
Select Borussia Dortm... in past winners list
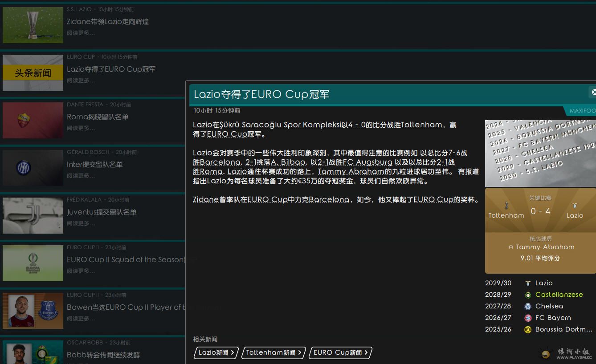pyautogui.click(x=564, y=329)
